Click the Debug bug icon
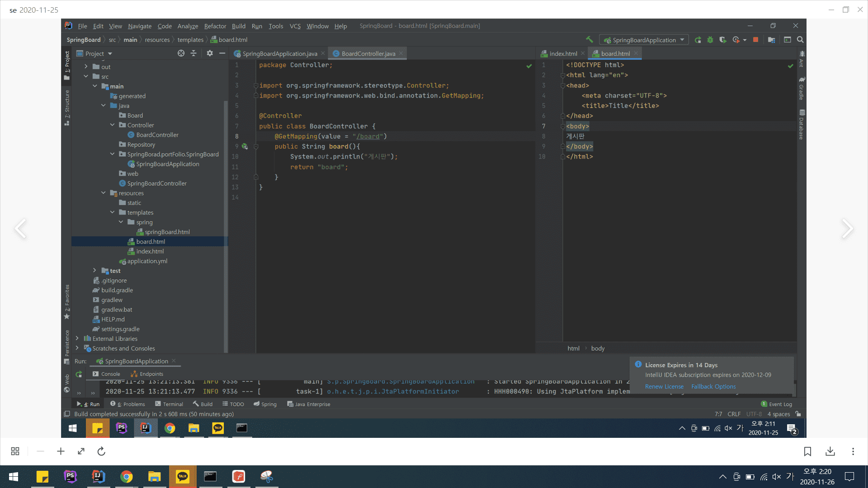The image size is (868, 488). (710, 40)
